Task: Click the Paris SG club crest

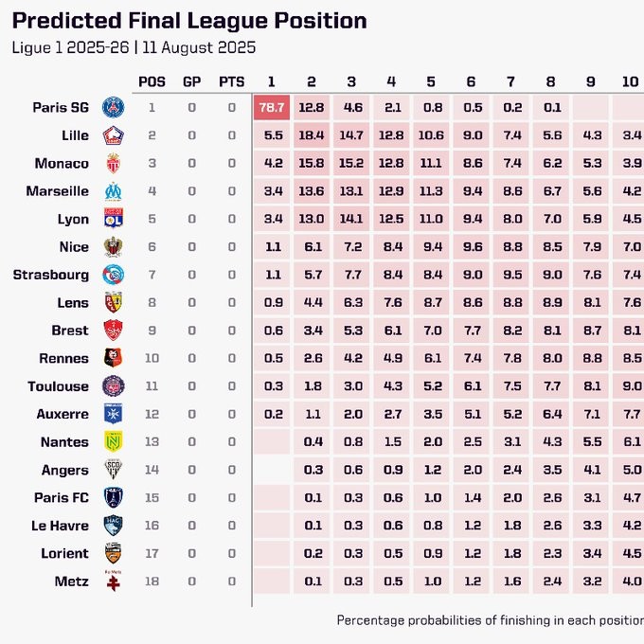Action: tap(113, 108)
